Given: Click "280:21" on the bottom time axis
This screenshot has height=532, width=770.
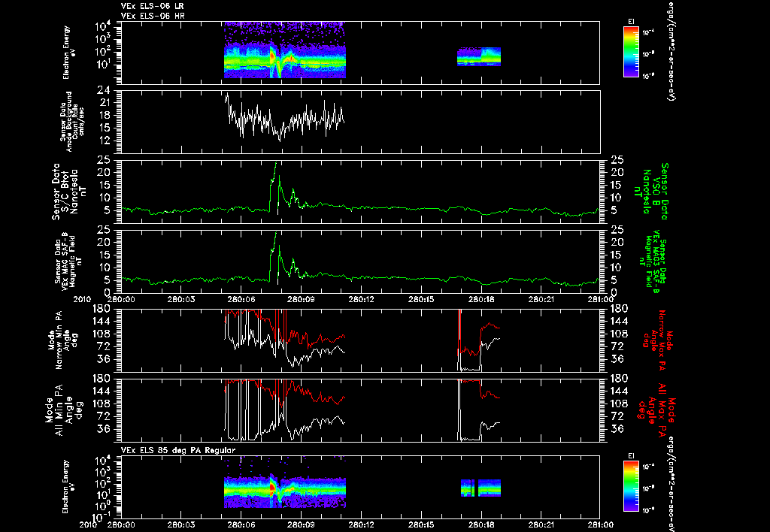Looking at the screenshot, I should tap(541, 524).
